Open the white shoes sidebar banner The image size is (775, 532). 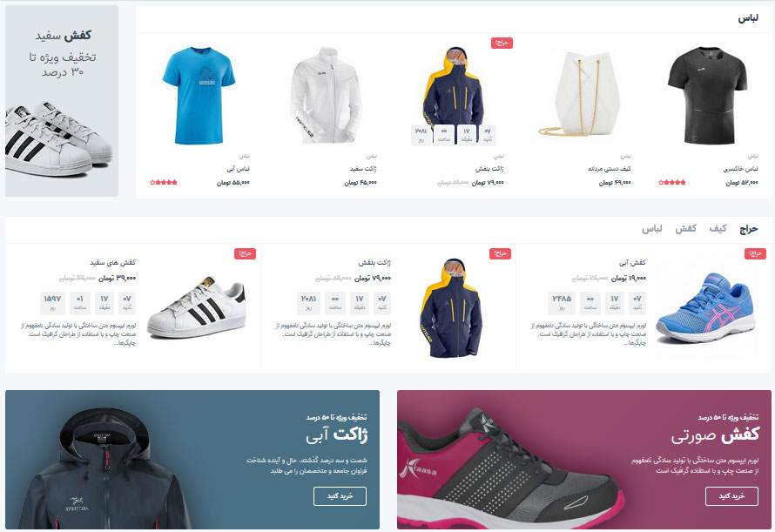coord(62,101)
